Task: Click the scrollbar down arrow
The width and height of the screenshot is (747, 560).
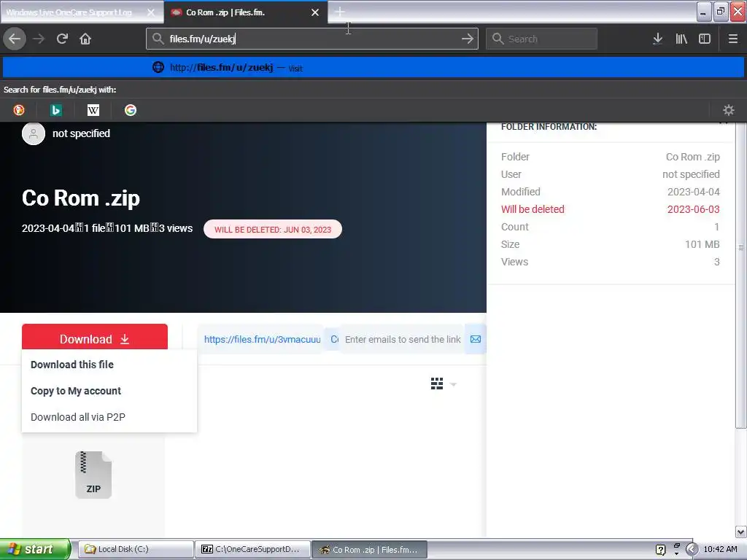Action: point(741,532)
